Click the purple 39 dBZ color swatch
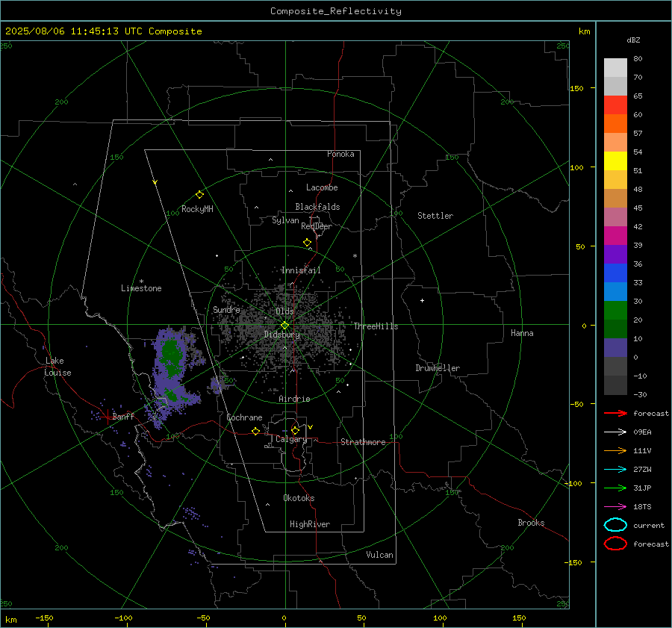672x628 pixels. [x=615, y=254]
